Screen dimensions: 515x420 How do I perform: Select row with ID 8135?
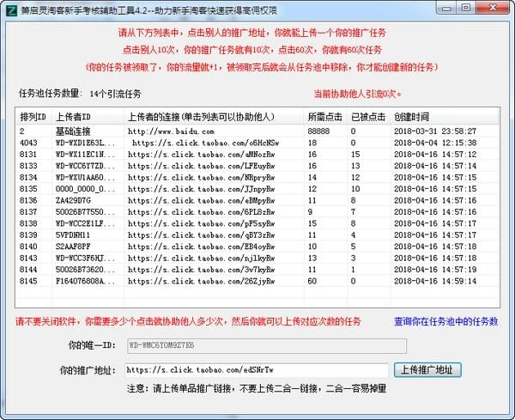pos(257,189)
